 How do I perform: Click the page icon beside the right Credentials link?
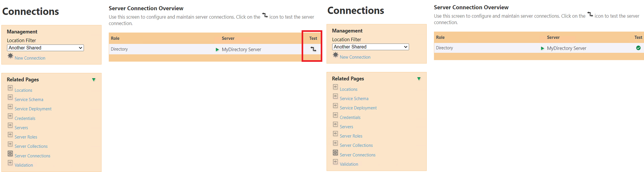coord(335,115)
